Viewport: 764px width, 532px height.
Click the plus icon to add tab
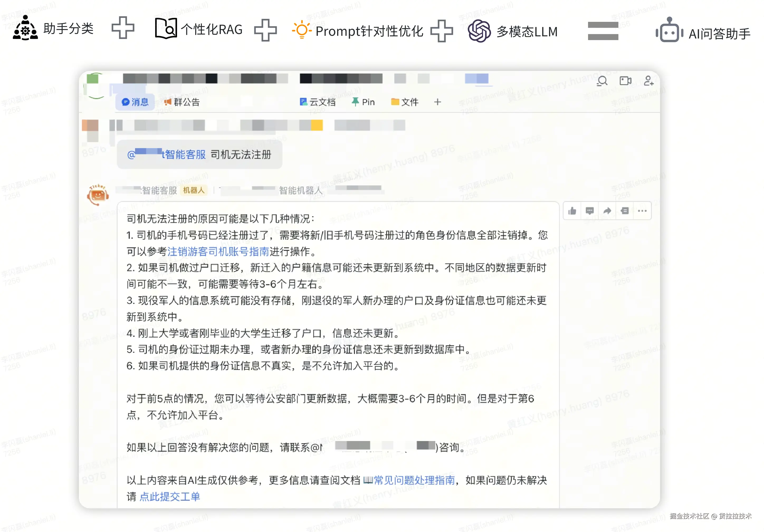438,102
